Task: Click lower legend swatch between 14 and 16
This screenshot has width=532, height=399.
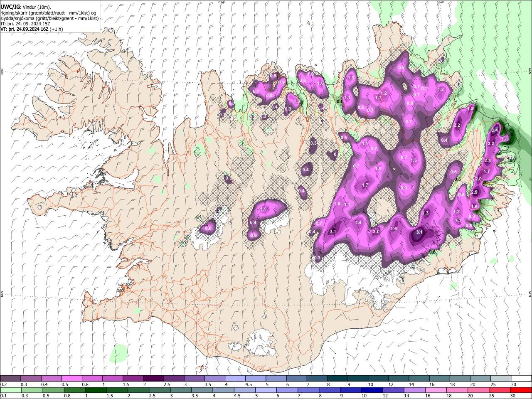Action: coord(414,390)
